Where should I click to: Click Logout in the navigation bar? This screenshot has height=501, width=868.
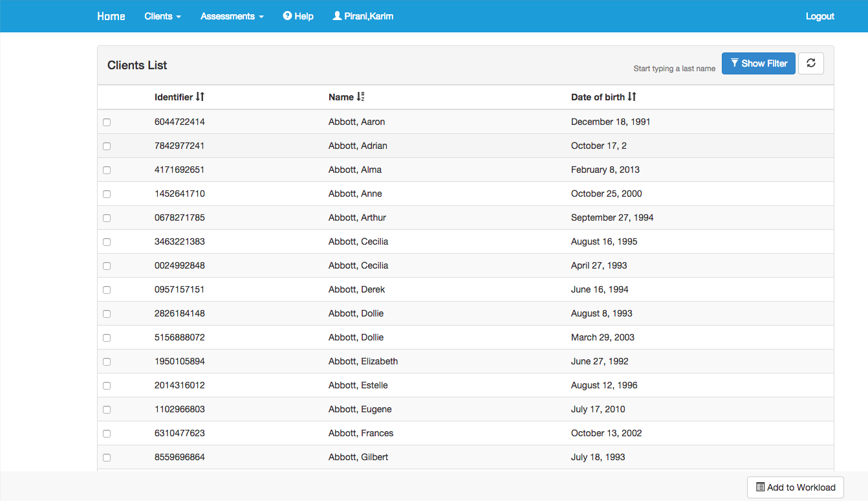819,16
